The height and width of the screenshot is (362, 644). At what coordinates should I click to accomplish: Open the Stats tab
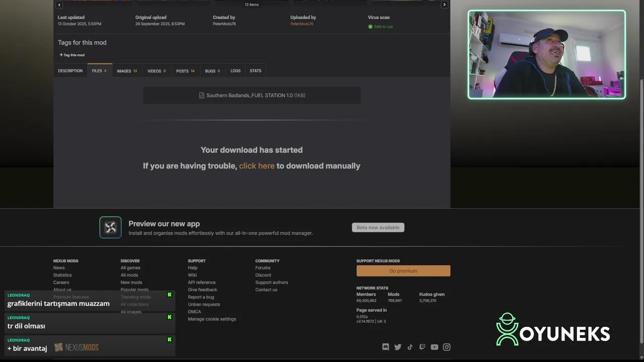pos(256,71)
